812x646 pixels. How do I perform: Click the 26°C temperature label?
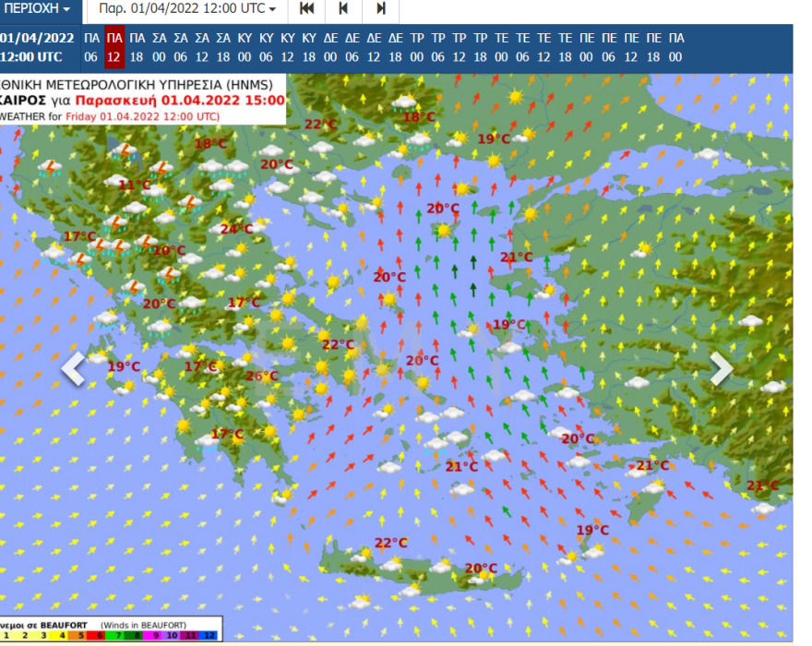[262, 376]
